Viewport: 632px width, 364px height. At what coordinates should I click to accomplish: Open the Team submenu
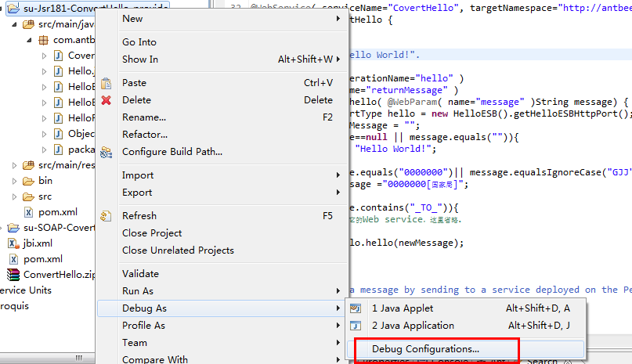(x=135, y=343)
